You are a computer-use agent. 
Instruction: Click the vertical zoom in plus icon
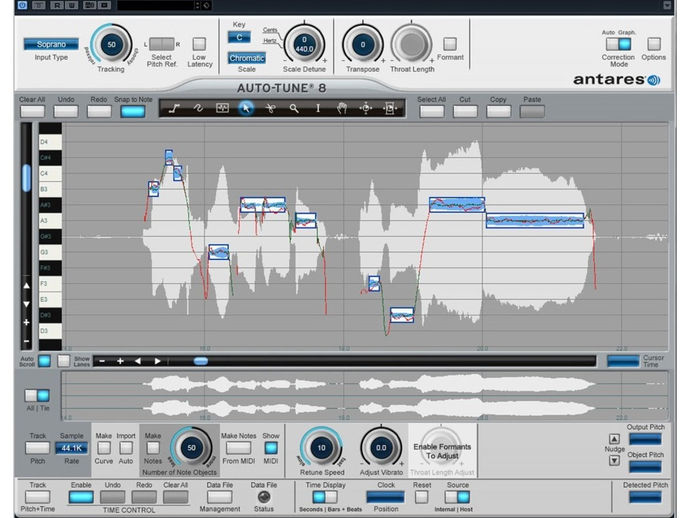(x=27, y=323)
